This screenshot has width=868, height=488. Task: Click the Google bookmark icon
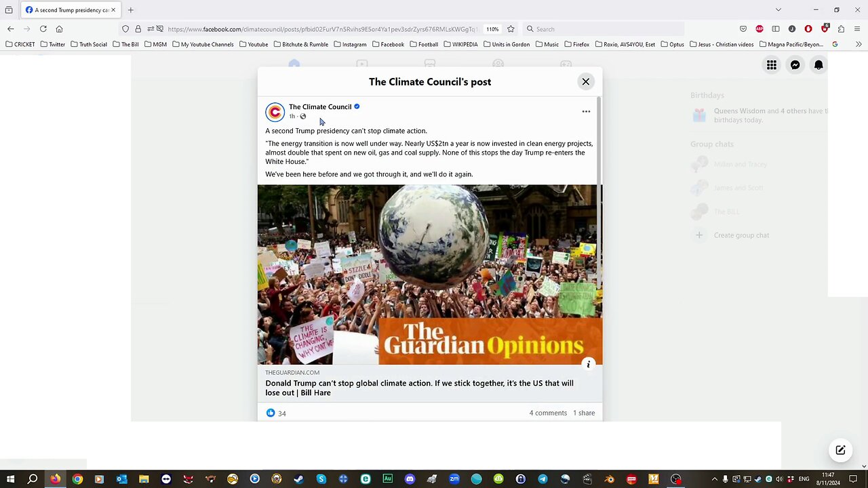835,45
